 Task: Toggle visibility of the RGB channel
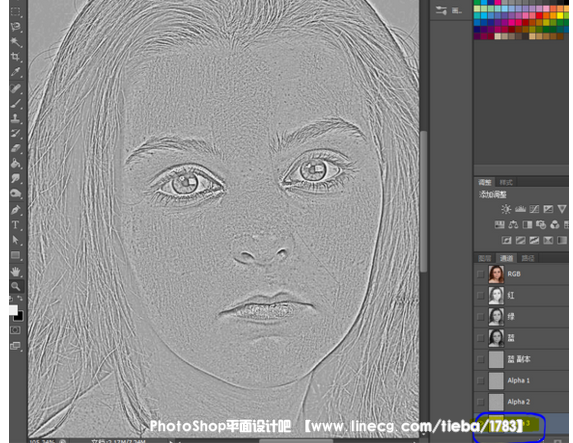[480, 274]
